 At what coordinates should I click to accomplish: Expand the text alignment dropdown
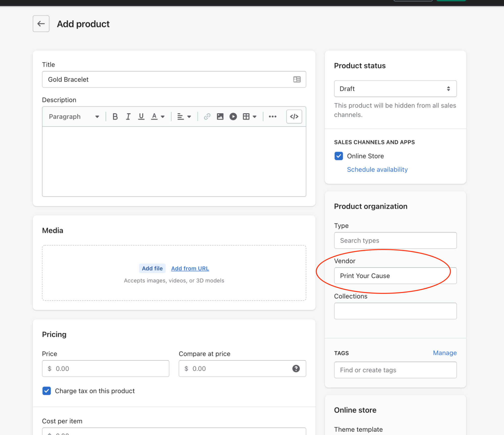184,117
